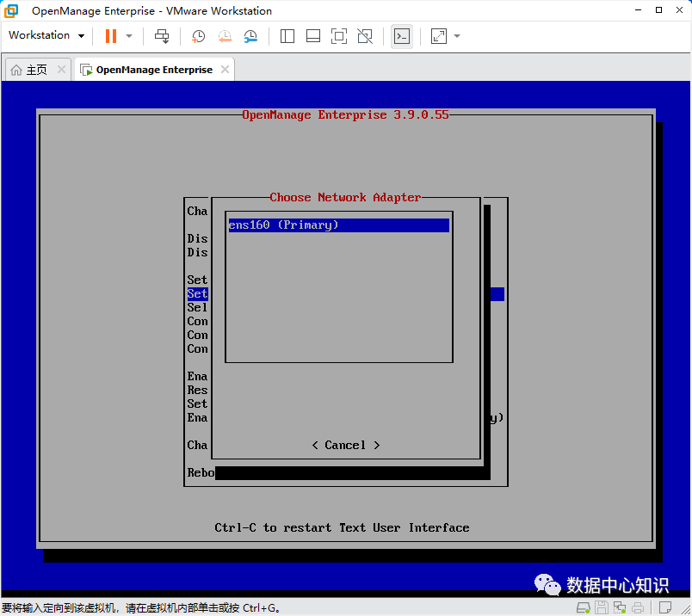Click the stretch guest display icon

point(439,36)
